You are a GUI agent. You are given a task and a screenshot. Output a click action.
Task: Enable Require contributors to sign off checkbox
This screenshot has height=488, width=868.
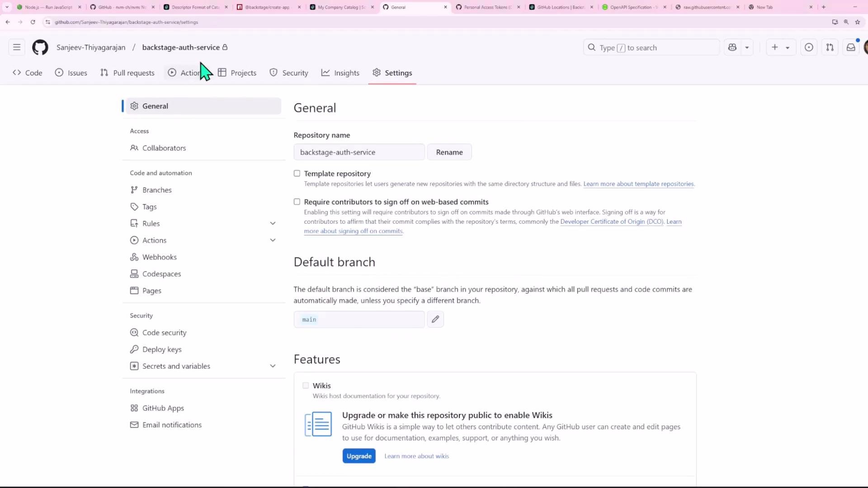click(297, 202)
